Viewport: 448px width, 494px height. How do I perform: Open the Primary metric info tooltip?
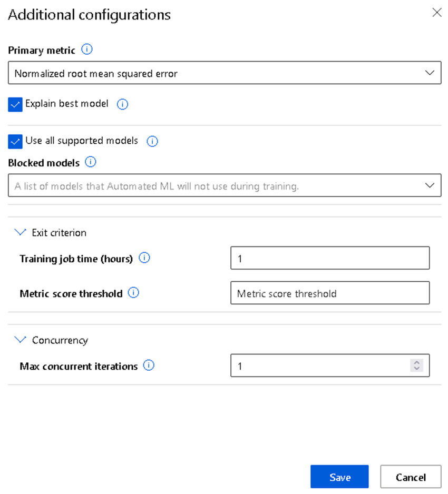click(x=87, y=50)
